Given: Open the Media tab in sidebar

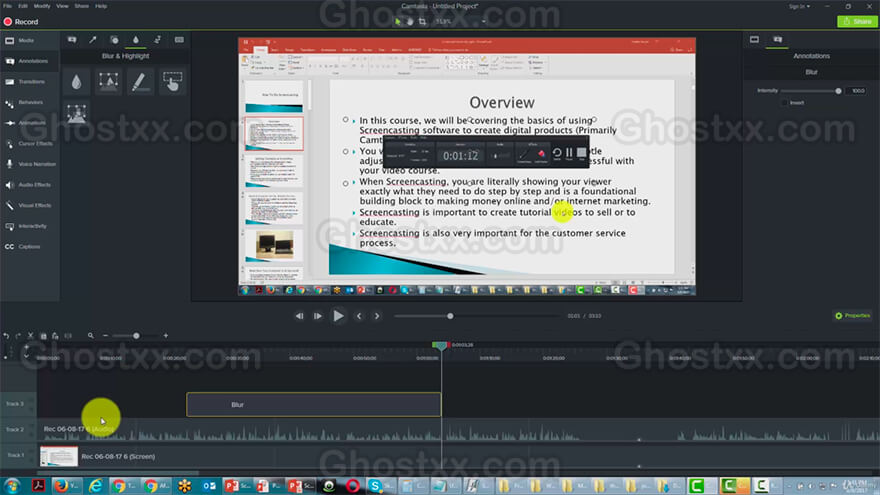Looking at the screenshot, I should [x=30, y=40].
